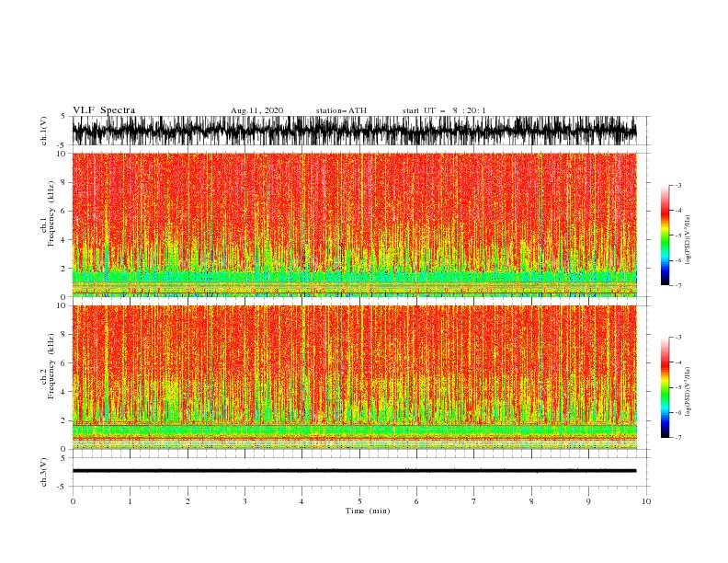This screenshot has height=563, width=728.
Task: Select the "Time (min)" axis label
Action: [368, 511]
